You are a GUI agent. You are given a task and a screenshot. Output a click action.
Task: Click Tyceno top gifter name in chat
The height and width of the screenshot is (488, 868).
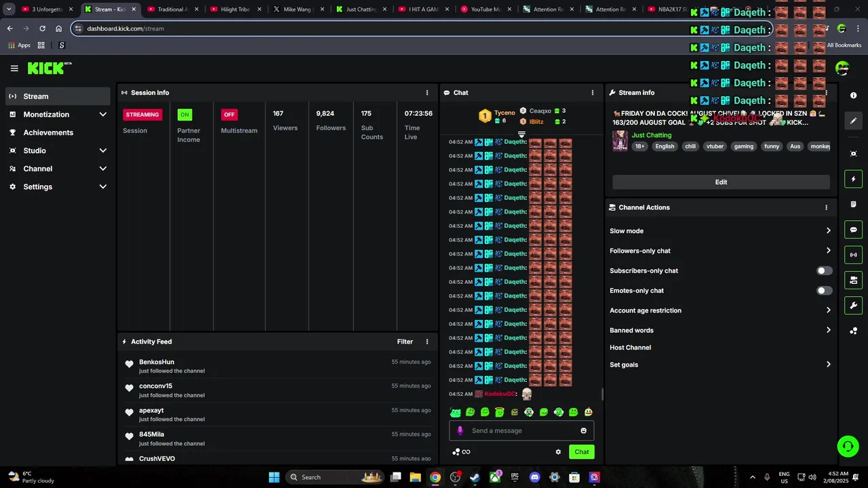click(x=505, y=113)
